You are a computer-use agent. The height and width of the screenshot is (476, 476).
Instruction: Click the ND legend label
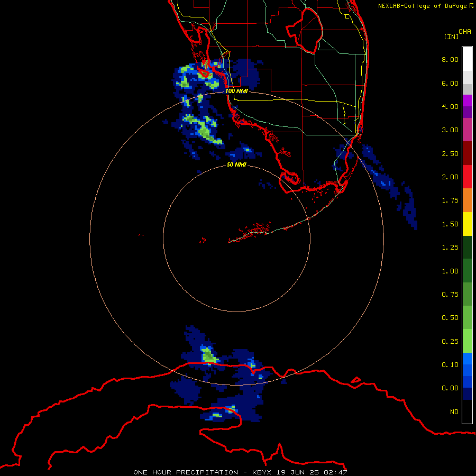click(454, 412)
